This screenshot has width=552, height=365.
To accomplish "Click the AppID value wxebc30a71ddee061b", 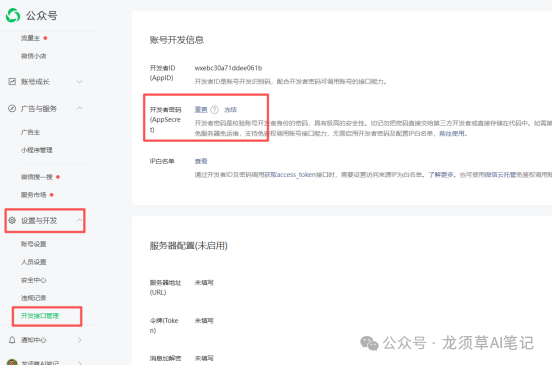I will tap(228, 68).
